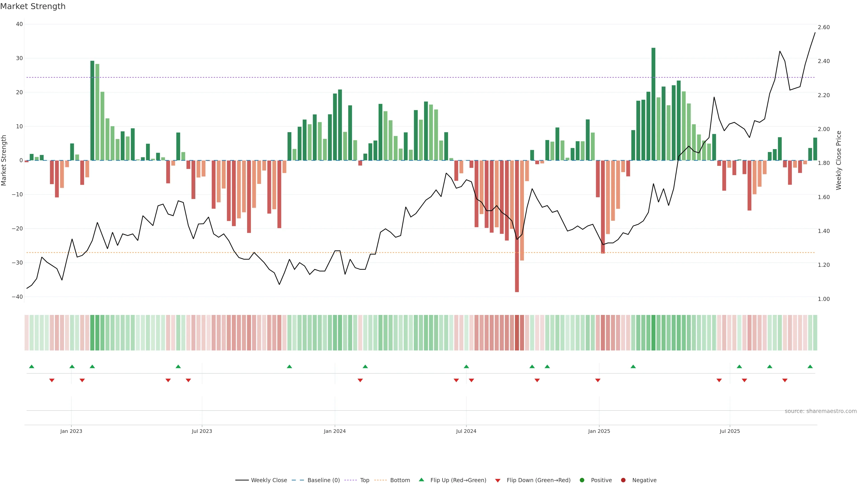Click Flip Up green triangle legend icon
The width and height of the screenshot is (868, 488).
coord(421,480)
